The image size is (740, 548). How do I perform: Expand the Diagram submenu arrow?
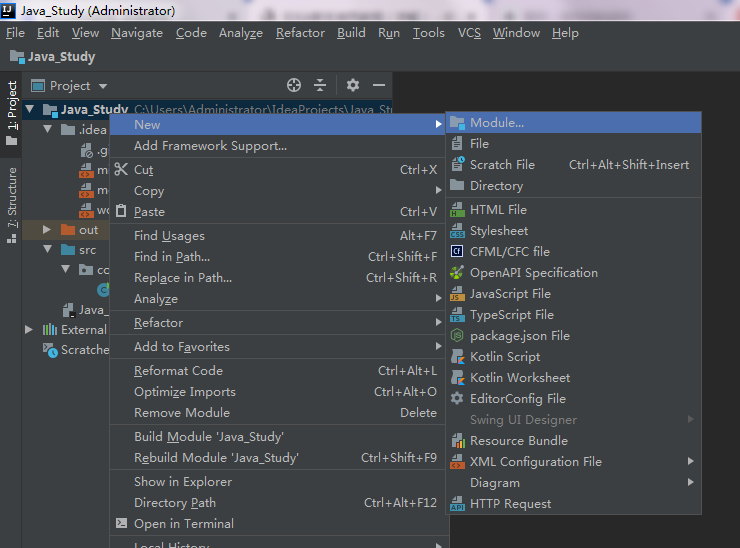point(690,482)
